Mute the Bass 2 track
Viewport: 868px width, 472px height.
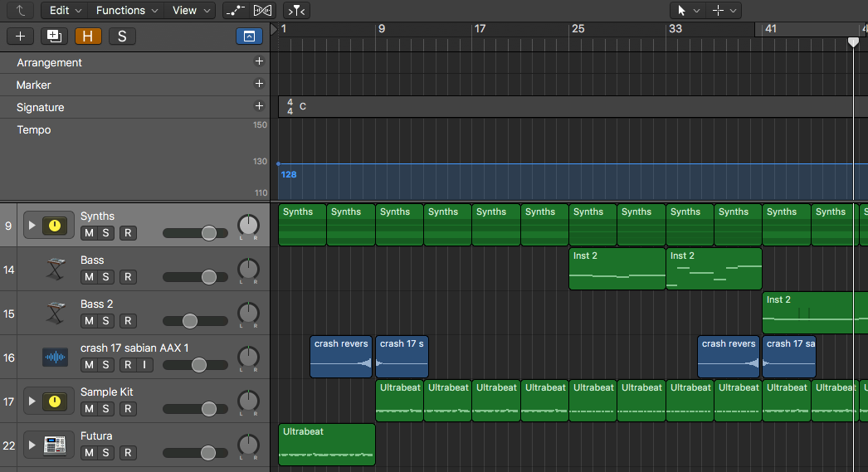tap(89, 321)
